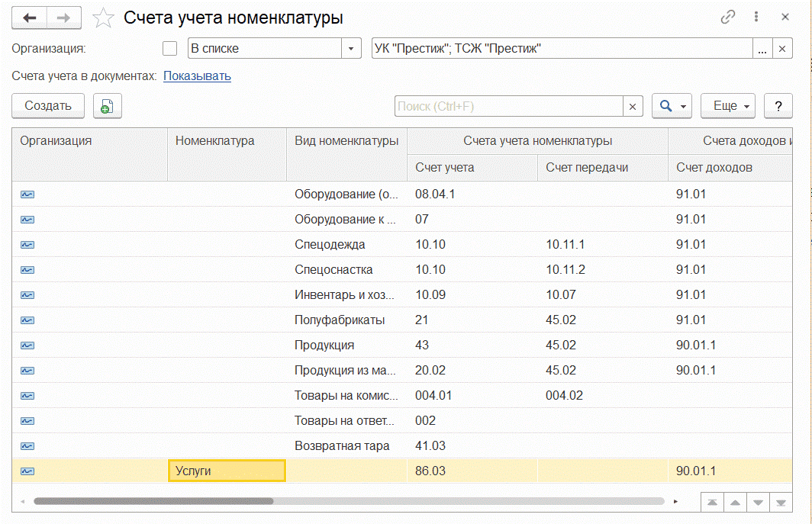Open the magnifier search options dropdown

672,106
